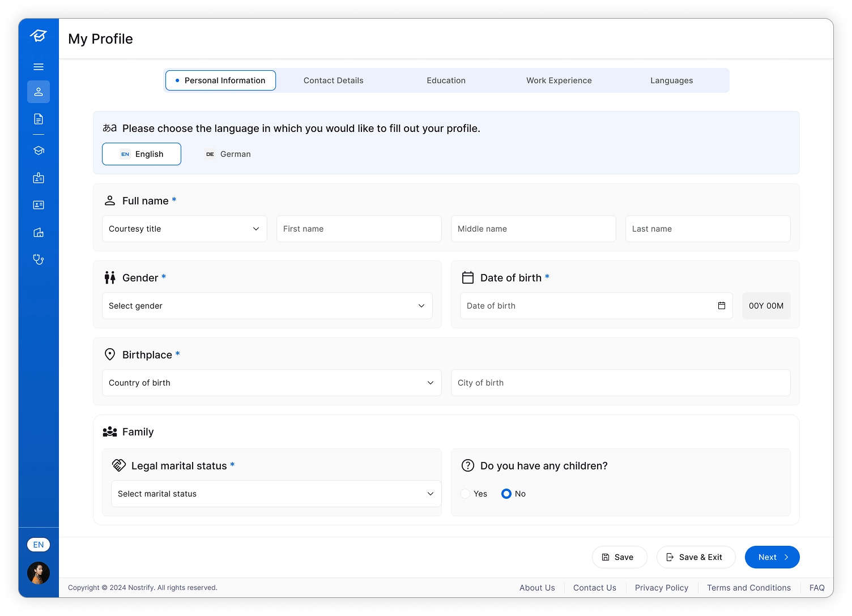Click the My Profile page title
The image size is (852, 616).
[x=101, y=38]
